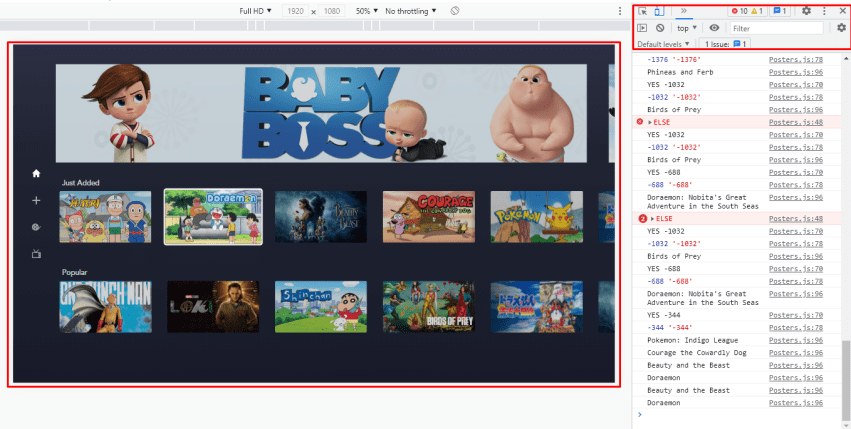The image size is (851, 429).
Task: Open Posters.js:78 link on -1376 row
Action: pos(796,60)
